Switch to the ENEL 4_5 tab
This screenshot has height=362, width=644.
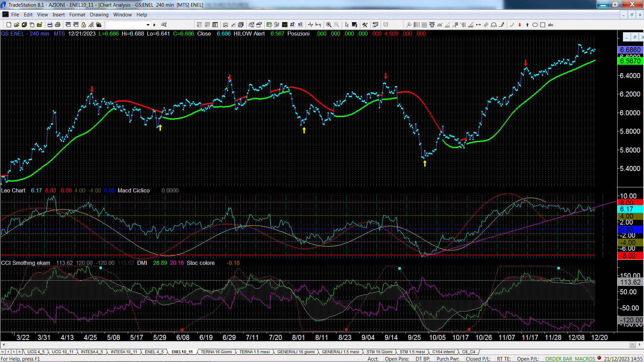(154, 352)
